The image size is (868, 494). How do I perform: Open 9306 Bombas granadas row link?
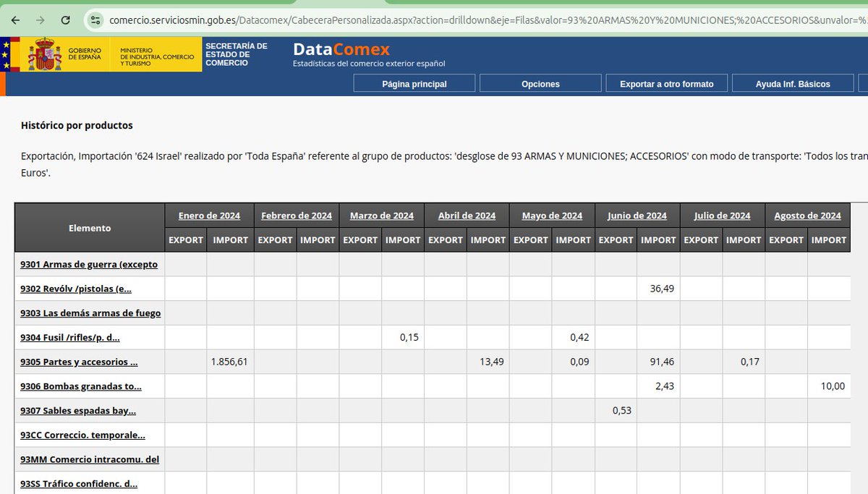pos(81,386)
